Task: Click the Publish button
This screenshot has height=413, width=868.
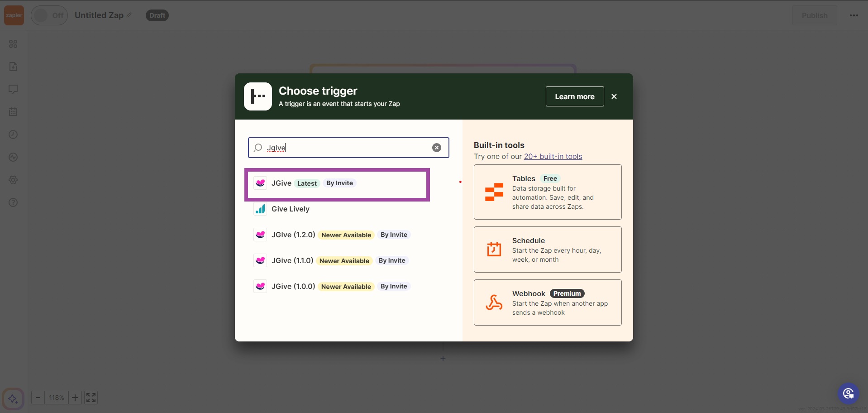Action: [815, 15]
